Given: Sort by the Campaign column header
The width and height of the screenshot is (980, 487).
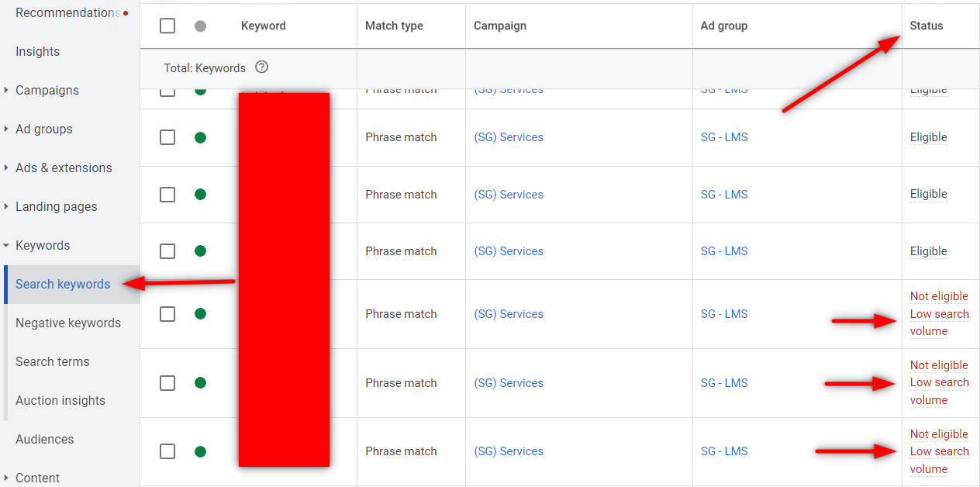Looking at the screenshot, I should coord(500,26).
